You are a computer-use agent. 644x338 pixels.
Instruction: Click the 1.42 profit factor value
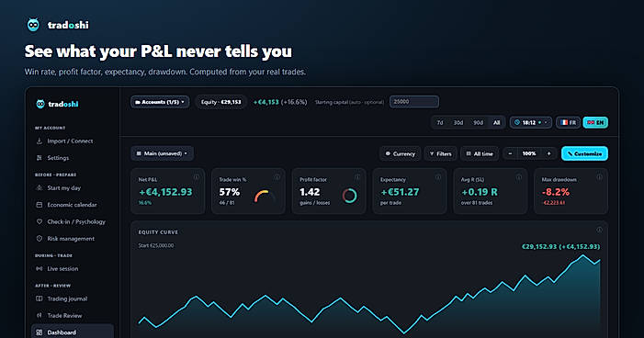pyautogui.click(x=310, y=192)
